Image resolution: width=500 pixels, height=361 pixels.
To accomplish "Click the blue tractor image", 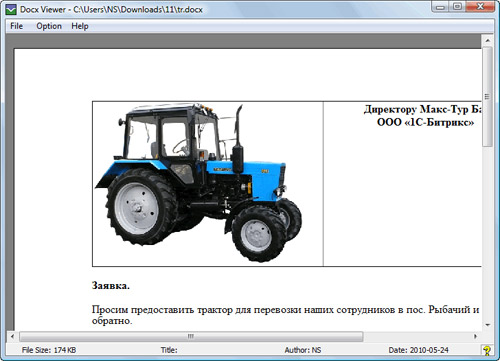I will point(199,183).
